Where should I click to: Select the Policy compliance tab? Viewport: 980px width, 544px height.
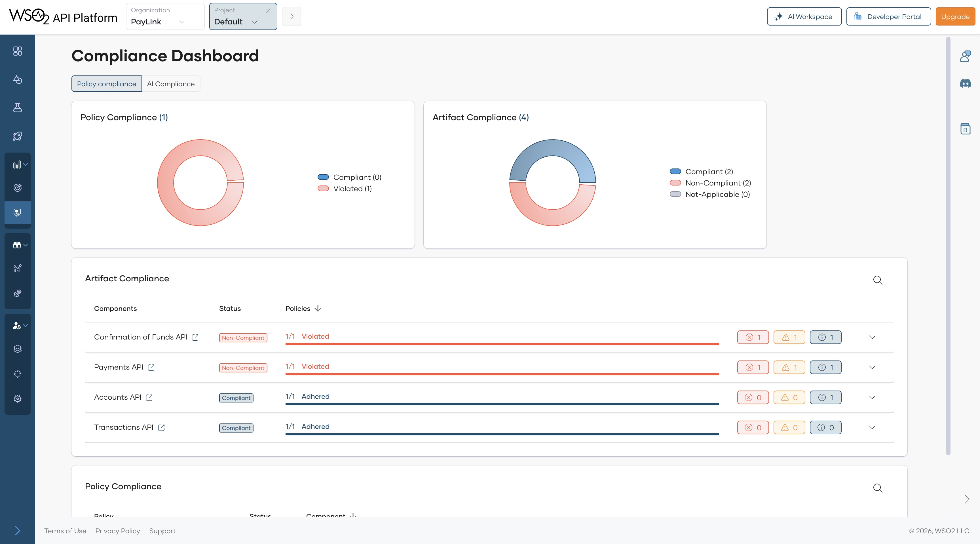pos(106,84)
